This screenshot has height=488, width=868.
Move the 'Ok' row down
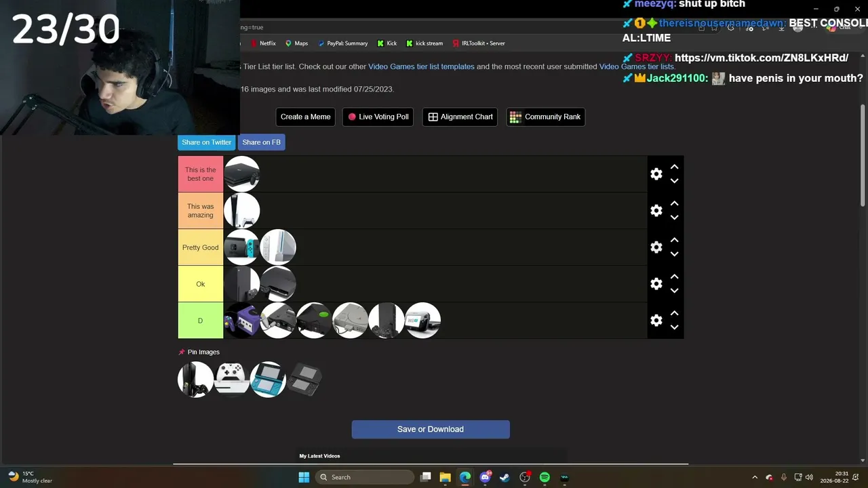[x=674, y=291]
